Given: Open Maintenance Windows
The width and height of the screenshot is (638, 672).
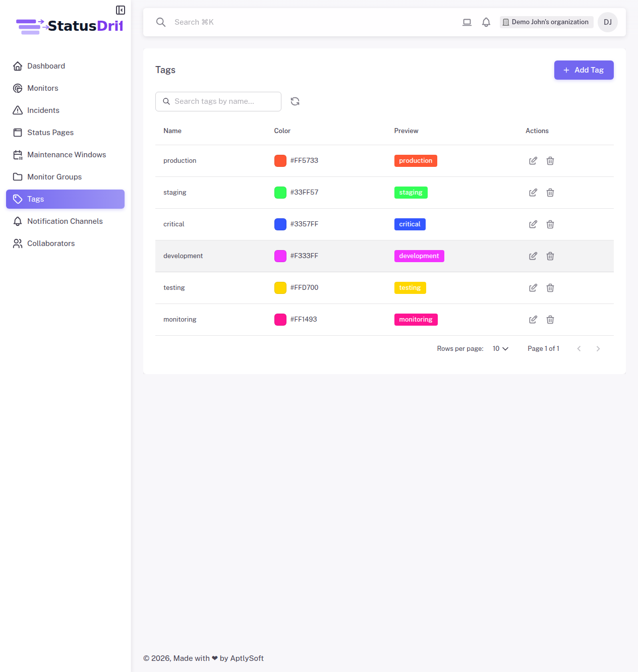Looking at the screenshot, I should tap(67, 154).
